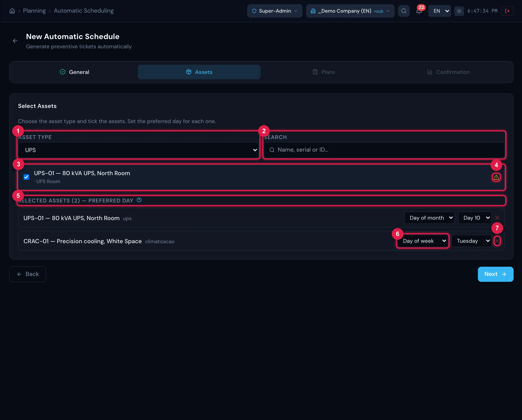
Task: Open Tuesday dropdown for CRAC-01
Action: coord(471,241)
